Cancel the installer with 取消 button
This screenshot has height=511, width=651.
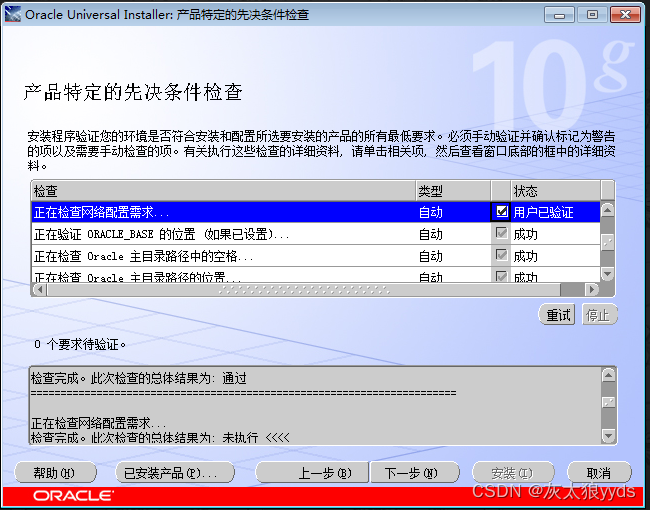click(x=599, y=473)
